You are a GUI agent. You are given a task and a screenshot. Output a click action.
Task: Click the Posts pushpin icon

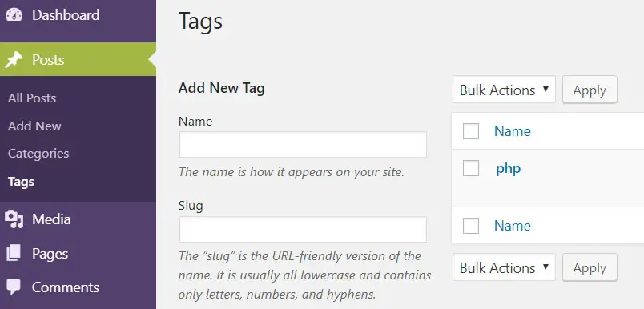[x=14, y=60]
